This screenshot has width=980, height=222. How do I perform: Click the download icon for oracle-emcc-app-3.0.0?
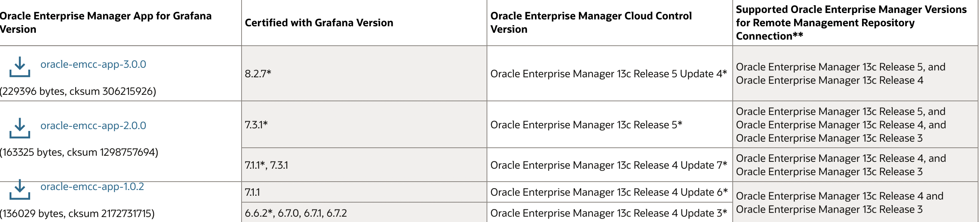(x=20, y=67)
